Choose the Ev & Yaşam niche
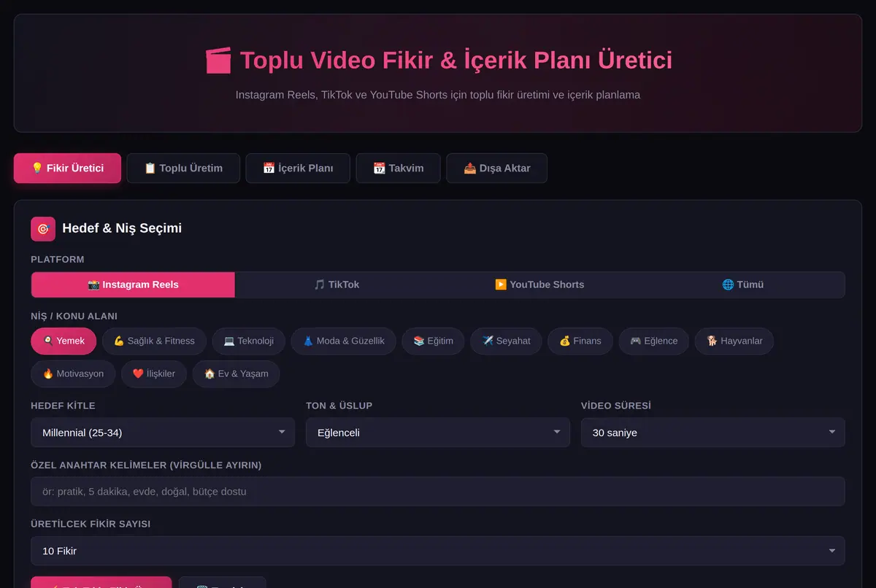876x588 pixels. [236, 374]
